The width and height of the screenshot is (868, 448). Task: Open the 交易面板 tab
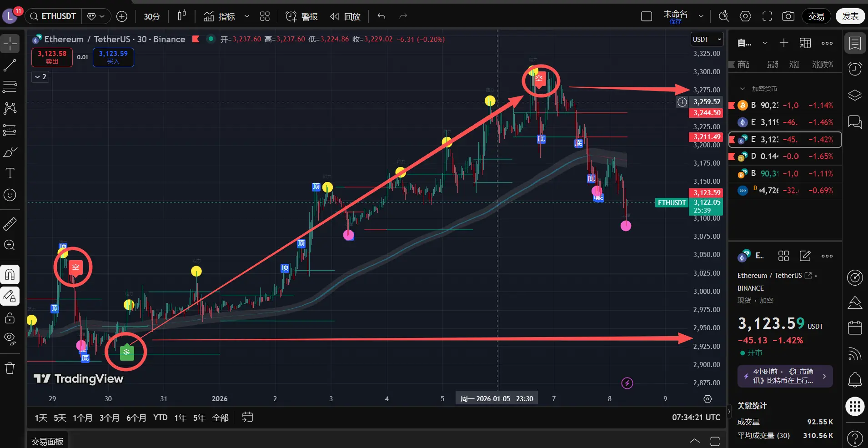[47, 441]
